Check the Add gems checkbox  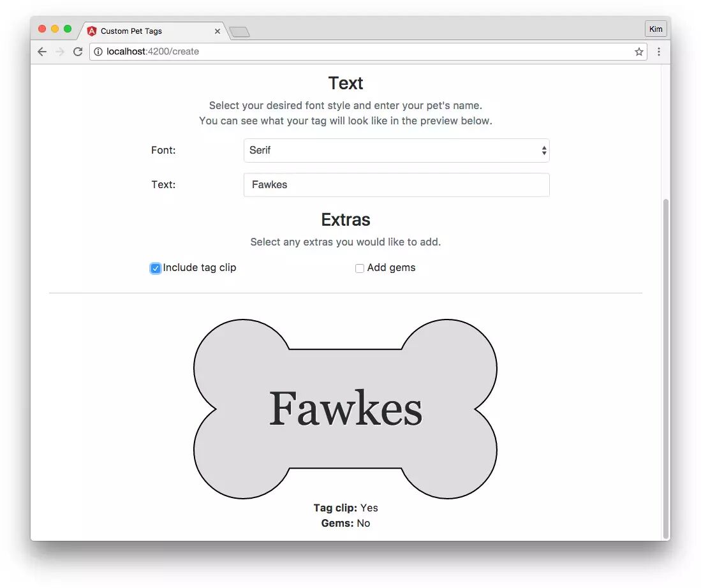pos(360,268)
